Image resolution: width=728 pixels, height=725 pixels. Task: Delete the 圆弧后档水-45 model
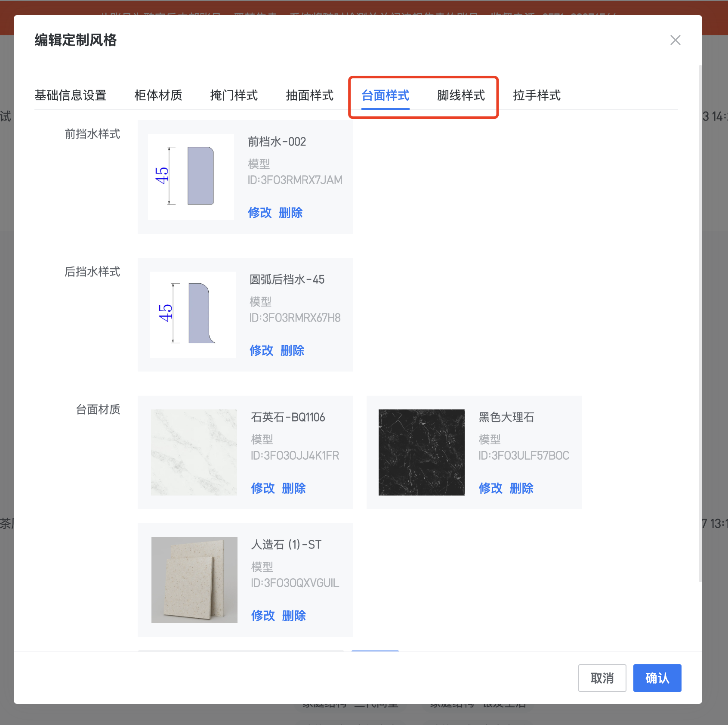click(292, 350)
